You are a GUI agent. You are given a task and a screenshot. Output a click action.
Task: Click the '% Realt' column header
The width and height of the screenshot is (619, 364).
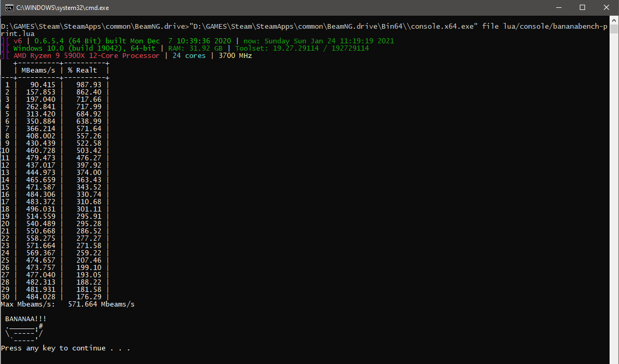point(82,70)
